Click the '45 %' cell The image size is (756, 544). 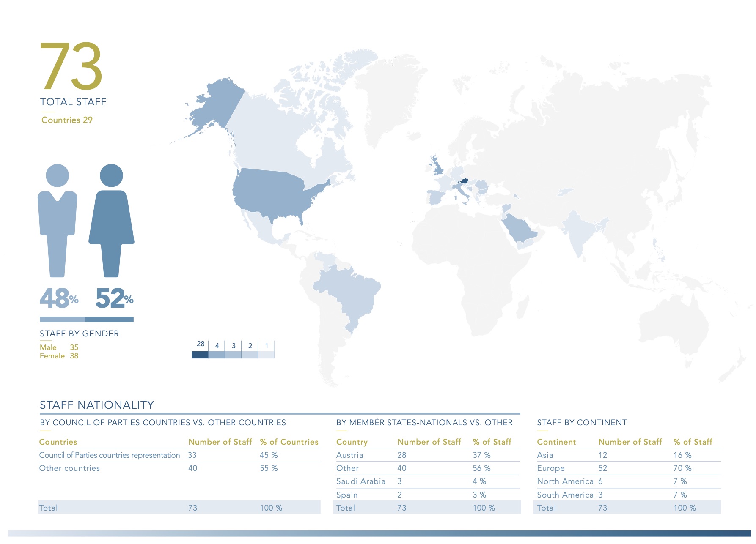point(269,455)
